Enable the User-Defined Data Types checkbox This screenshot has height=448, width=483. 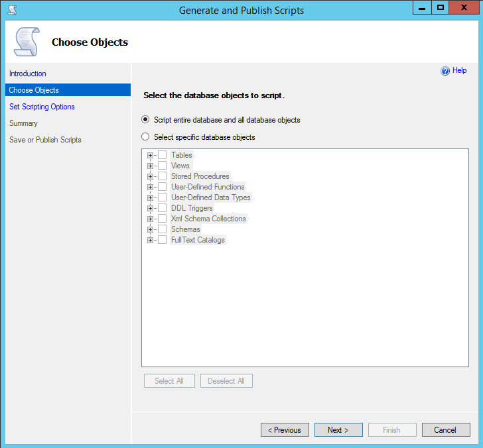pyautogui.click(x=163, y=197)
